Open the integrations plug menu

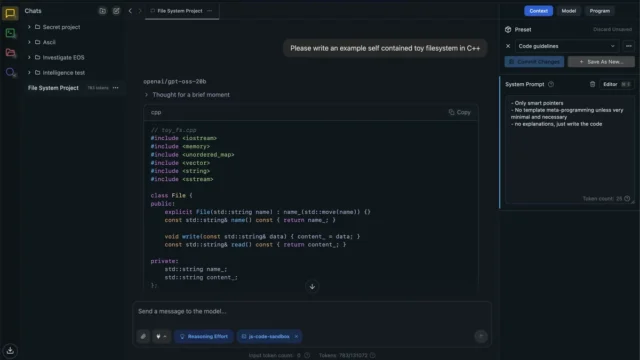[x=161, y=336]
